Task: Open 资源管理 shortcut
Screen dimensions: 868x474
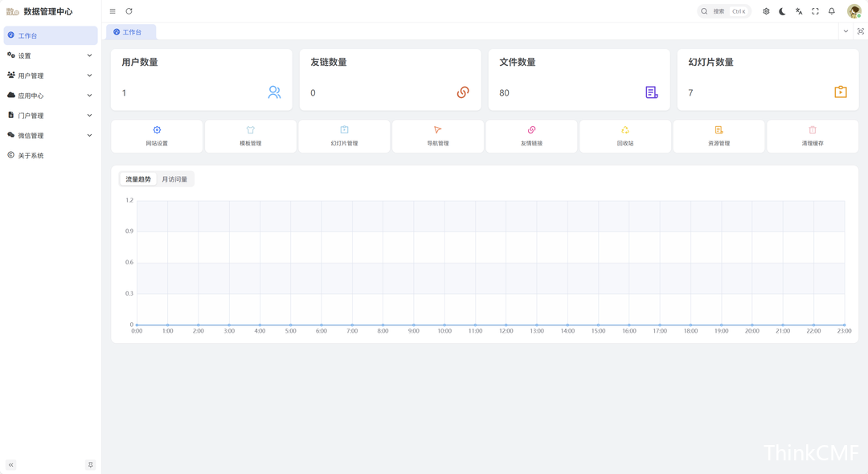Action: pyautogui.click(x=719, y=136)
